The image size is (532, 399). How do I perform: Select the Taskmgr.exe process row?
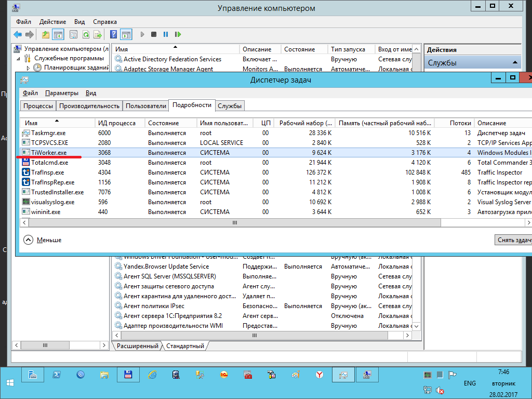pyautogui.click(x=276, y=133)
